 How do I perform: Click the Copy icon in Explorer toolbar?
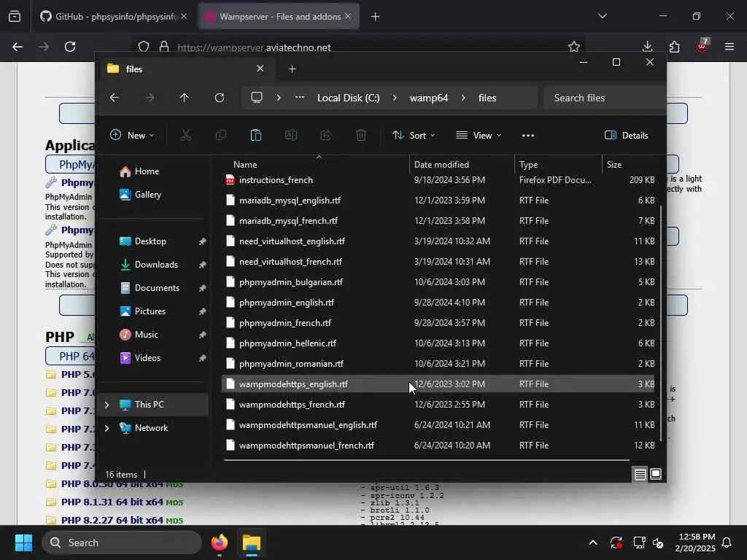(221, 135)
